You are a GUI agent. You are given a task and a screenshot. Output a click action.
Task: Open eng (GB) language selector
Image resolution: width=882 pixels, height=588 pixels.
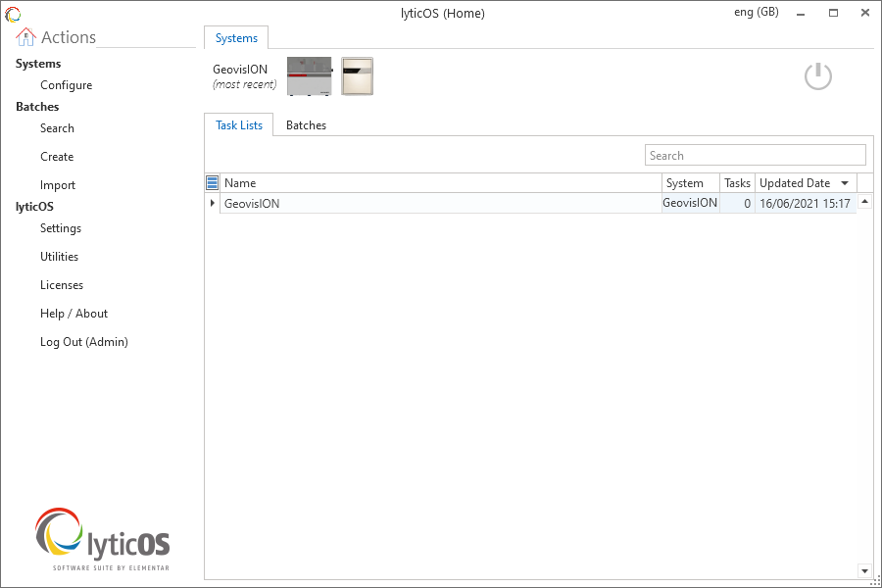coord(756,13)
